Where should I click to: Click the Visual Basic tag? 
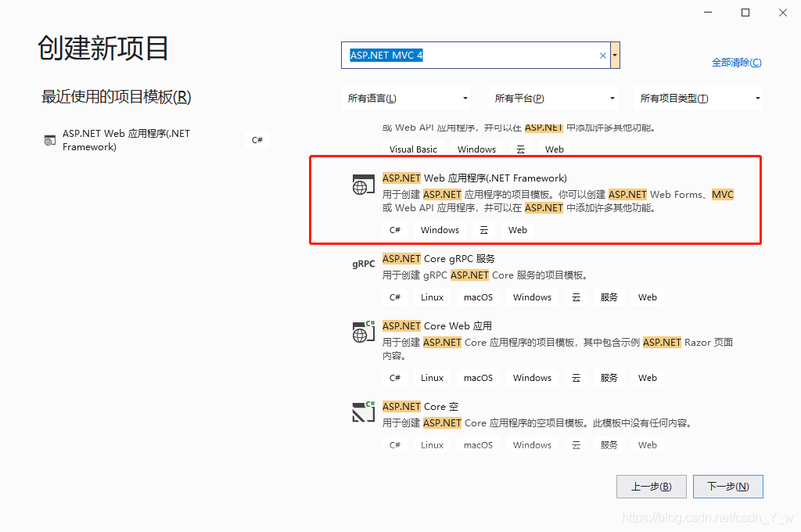tap(413, 149)
